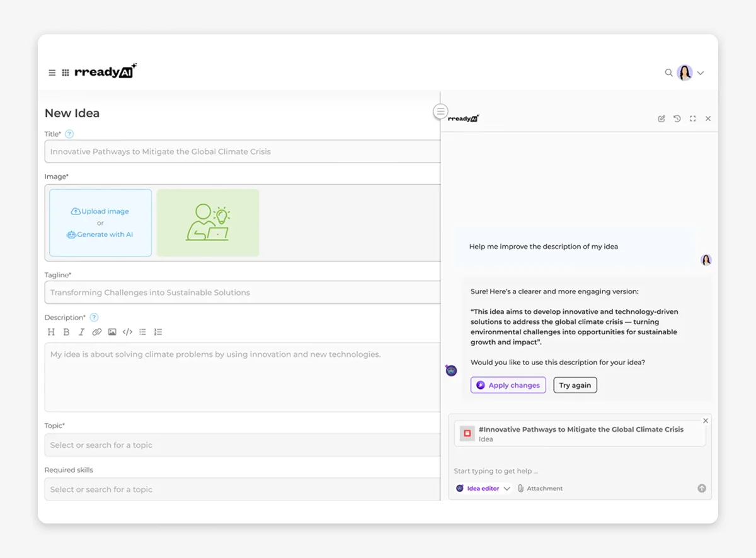The height and width of the screenshot is (558, 756).
Task: Insert code block via description toolbar
Action: tap(127, 332)
